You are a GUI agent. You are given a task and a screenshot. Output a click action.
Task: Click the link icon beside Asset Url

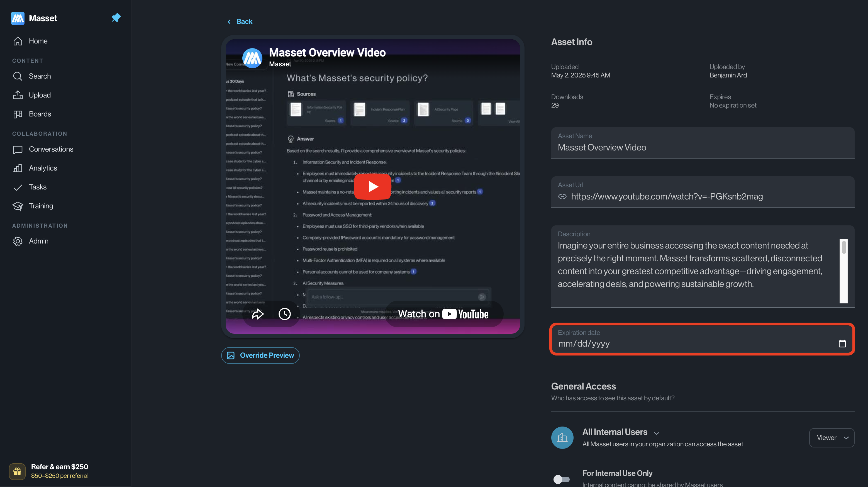tap(562, 196)
